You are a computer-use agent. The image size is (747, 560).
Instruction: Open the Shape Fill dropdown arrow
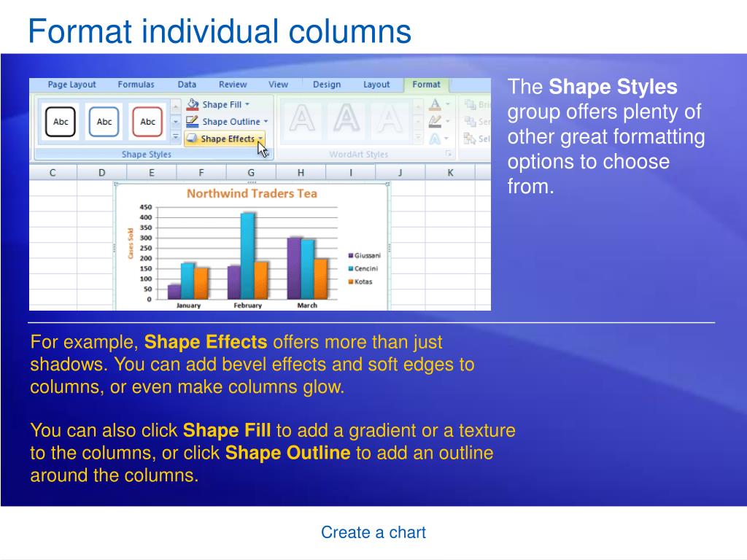pos(247,104)
